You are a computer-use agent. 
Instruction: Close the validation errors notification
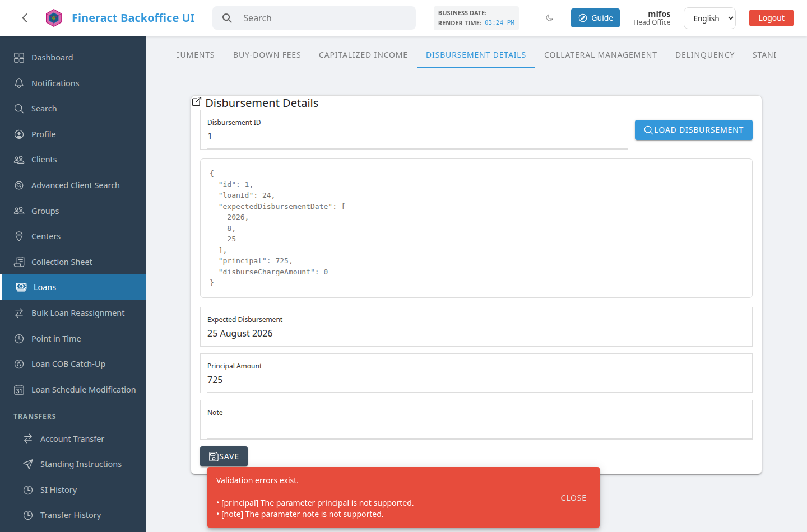[573, 498]
